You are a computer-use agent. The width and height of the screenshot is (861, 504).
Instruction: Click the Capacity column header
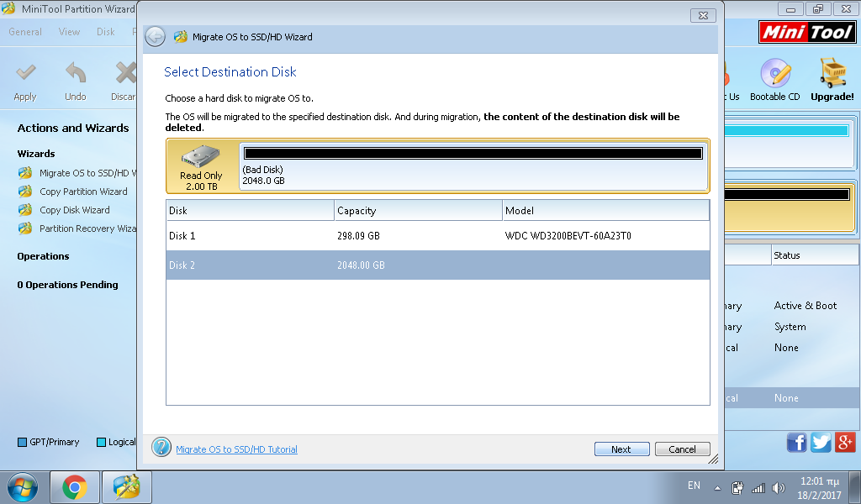point(418,211)
